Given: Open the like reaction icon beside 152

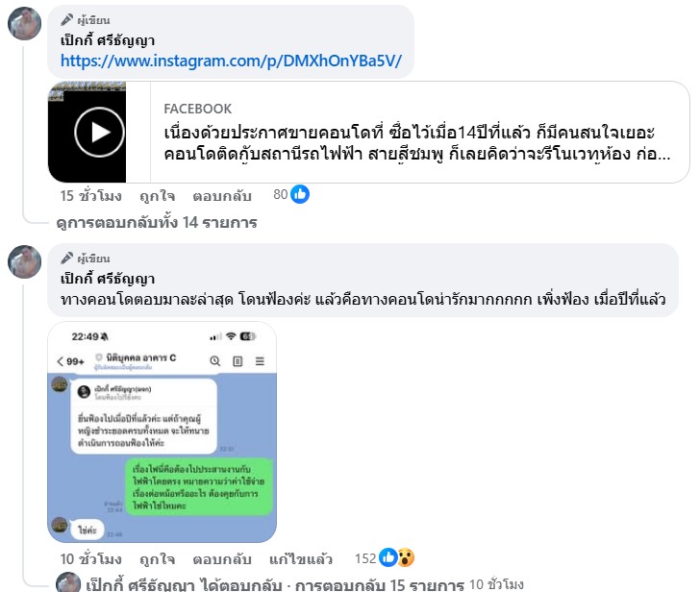Looking at the screenshot, I should [x=388, y=557].
